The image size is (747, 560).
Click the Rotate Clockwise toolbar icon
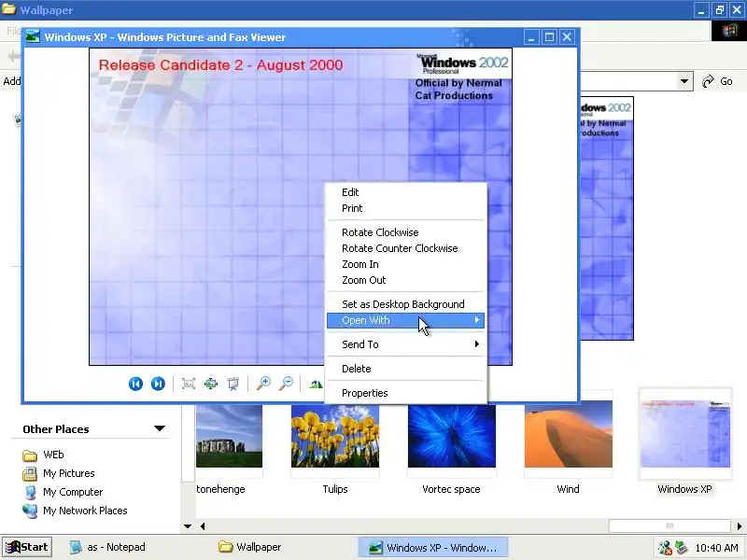pos(316,384)
